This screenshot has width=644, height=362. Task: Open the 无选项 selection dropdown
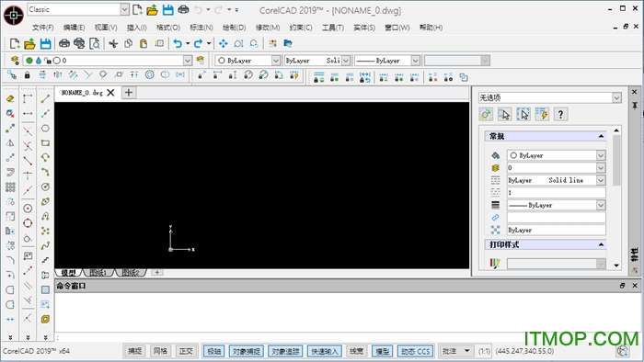click(616, 97)
